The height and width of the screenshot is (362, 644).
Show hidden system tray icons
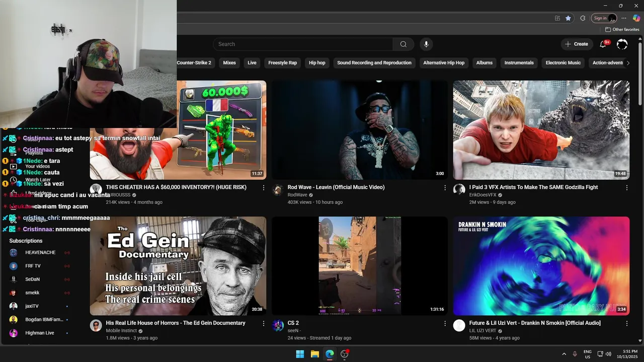(x=564, y=354)
